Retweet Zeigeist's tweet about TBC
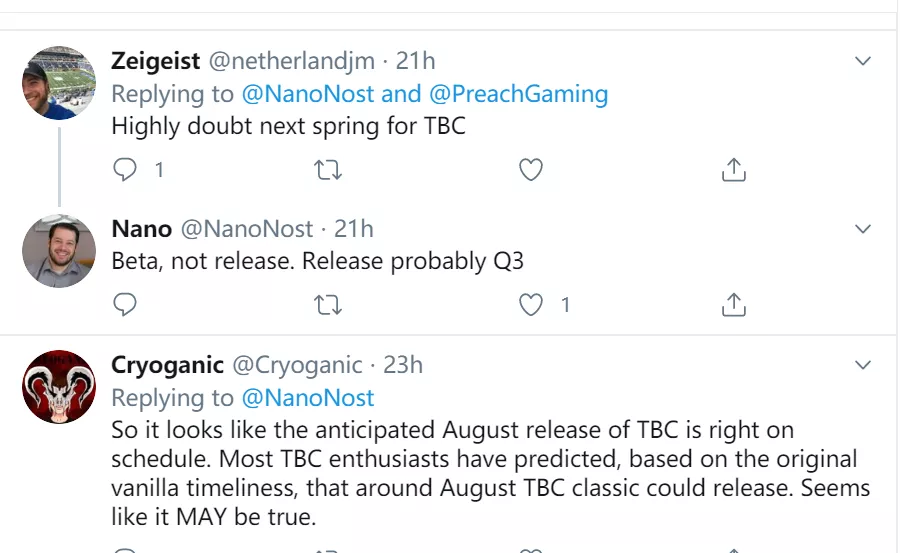 (x=328, y=170)
